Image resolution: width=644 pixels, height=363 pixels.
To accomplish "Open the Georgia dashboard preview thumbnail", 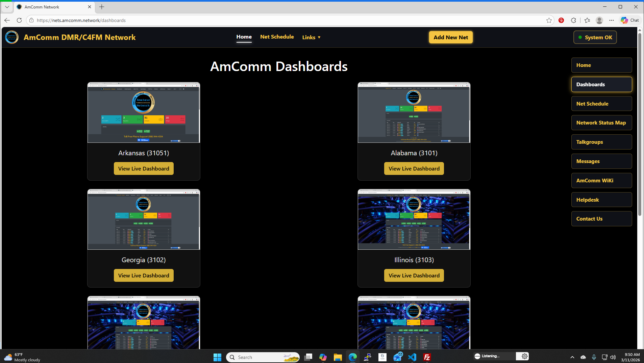I will 143,219.
